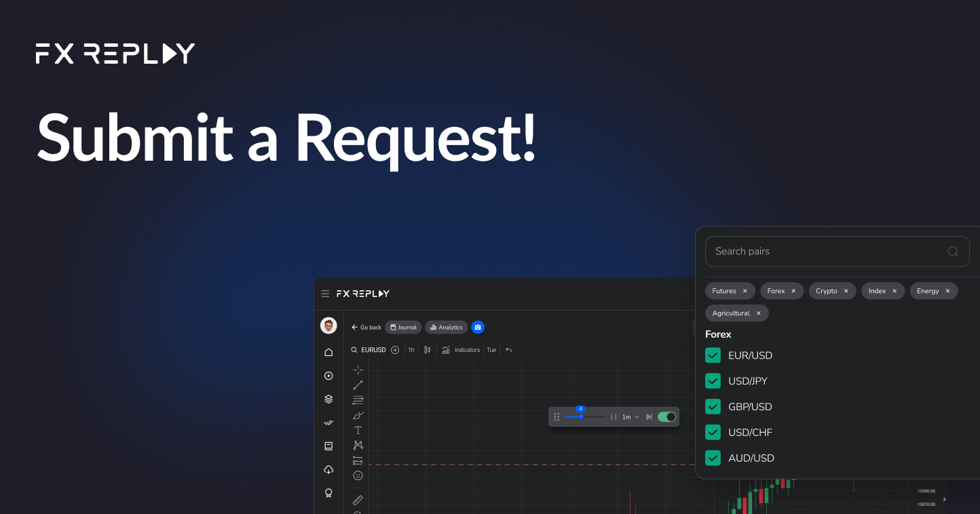This screenshot has height=514, width=980.
Task: Open the 1h chart timeframe selector
Action: click(x=411, y=349)
